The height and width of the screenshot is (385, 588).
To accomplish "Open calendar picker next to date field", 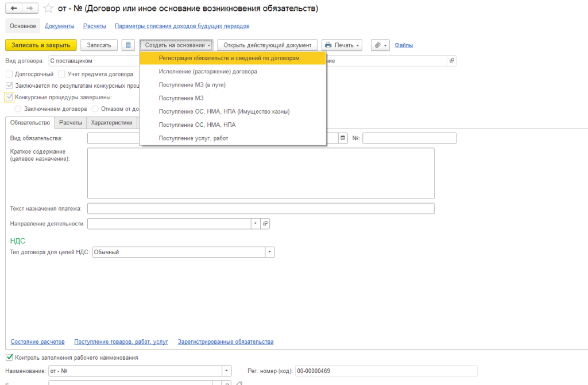I will coord(343,138).
